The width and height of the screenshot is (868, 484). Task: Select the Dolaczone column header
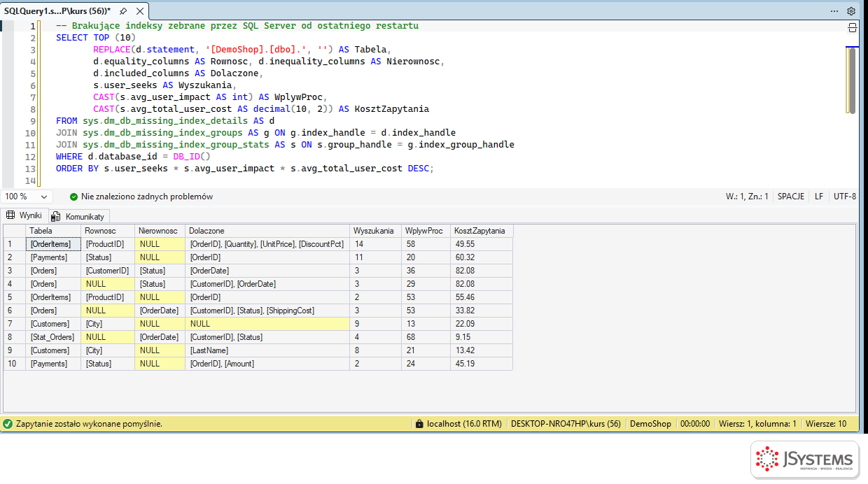coord(267,231)
